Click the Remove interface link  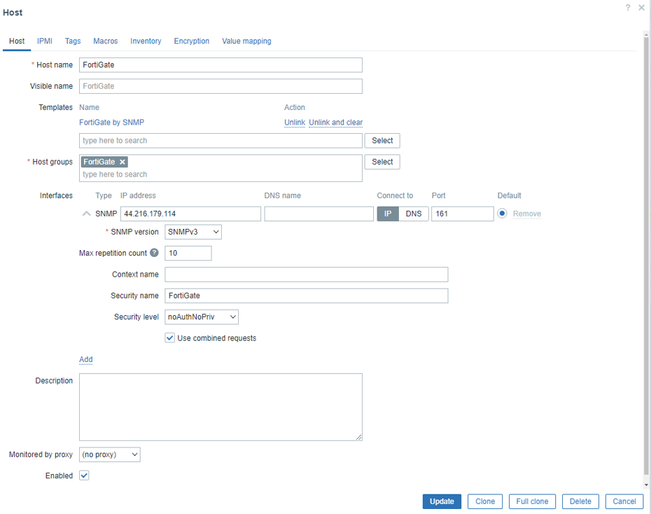(x=527, y=214)
